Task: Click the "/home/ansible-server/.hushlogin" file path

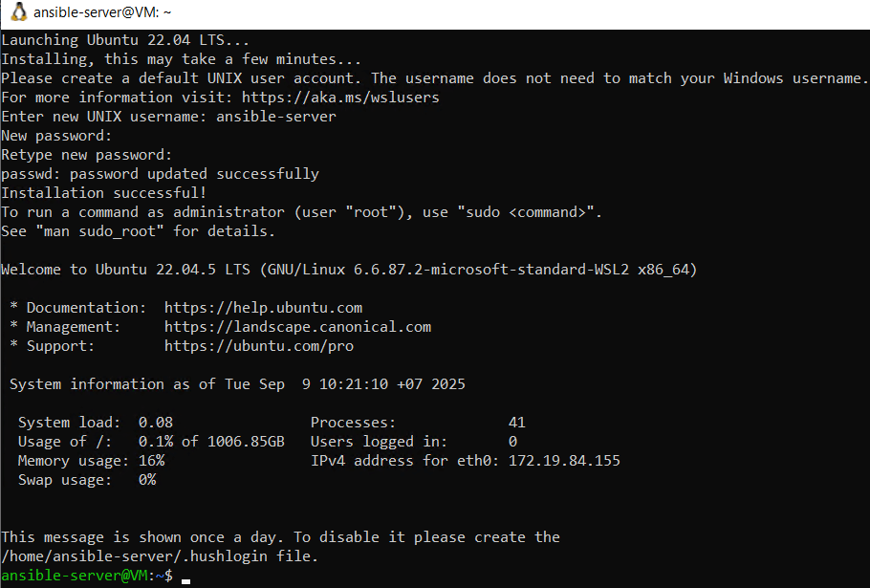Action: [138, 556]
